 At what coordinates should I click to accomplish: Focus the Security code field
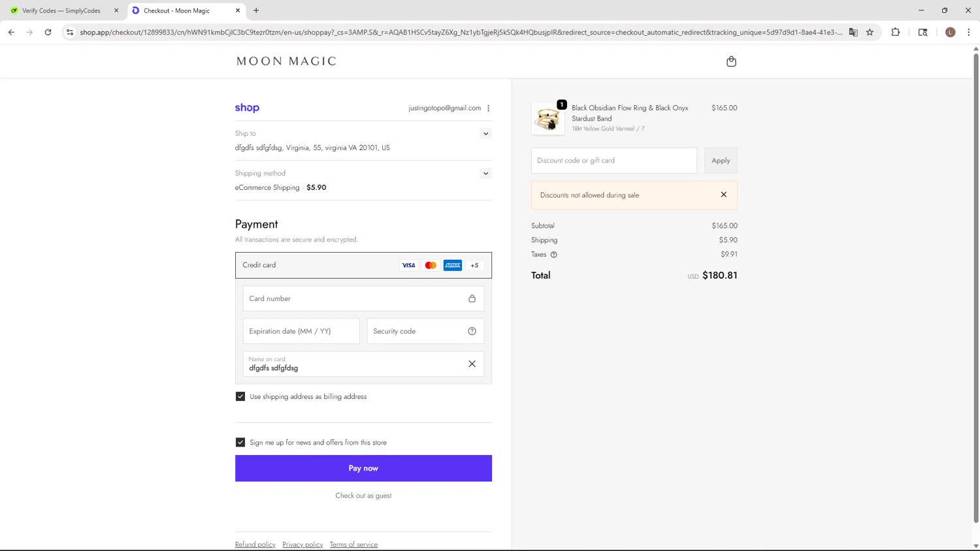tap(425, 331)
